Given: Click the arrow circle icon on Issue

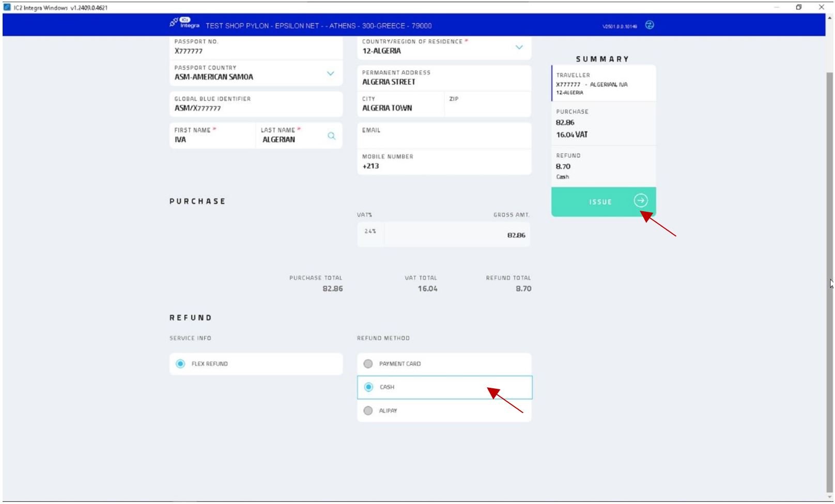Looking at the screenshot, I should point(640,201).
